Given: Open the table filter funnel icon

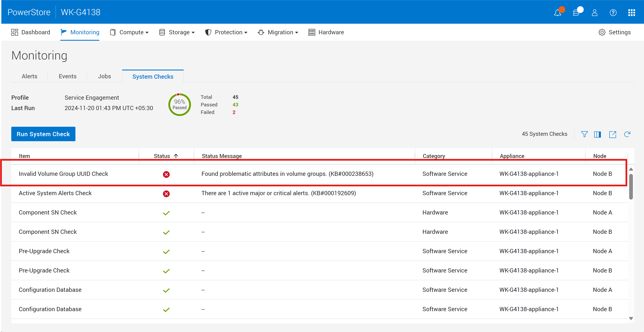Looking at the screenshot, I should [584, 134].
